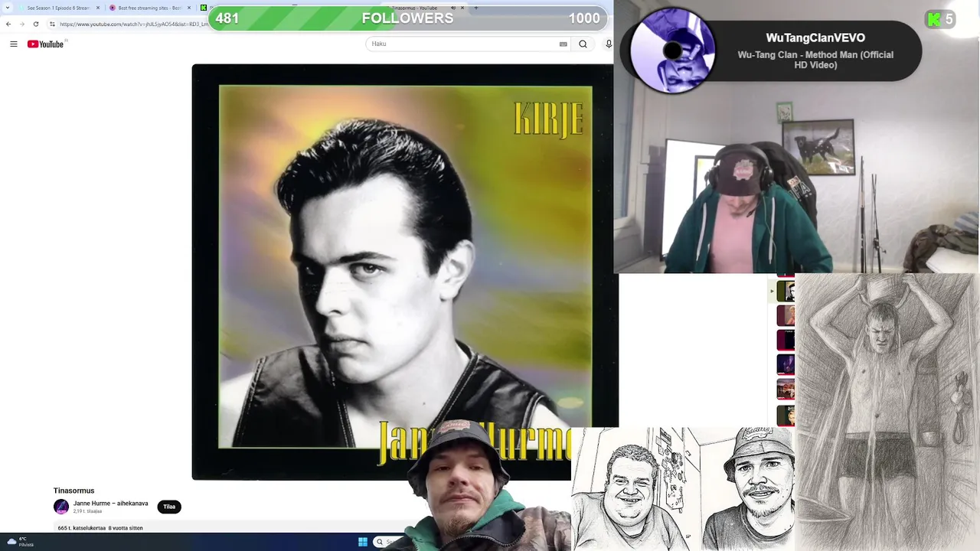Screen dimensions: 980x551
Task: Go back in browser
Action: (x=8, y=24)
